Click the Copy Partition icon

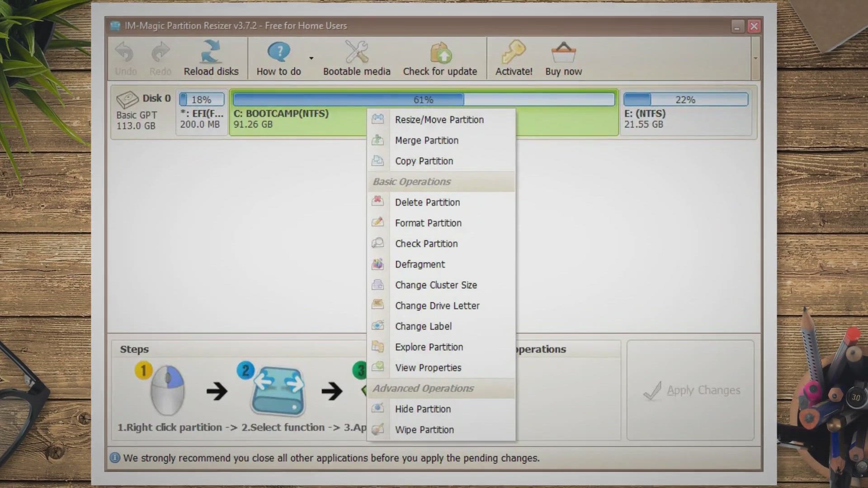[x=377, y=160]
